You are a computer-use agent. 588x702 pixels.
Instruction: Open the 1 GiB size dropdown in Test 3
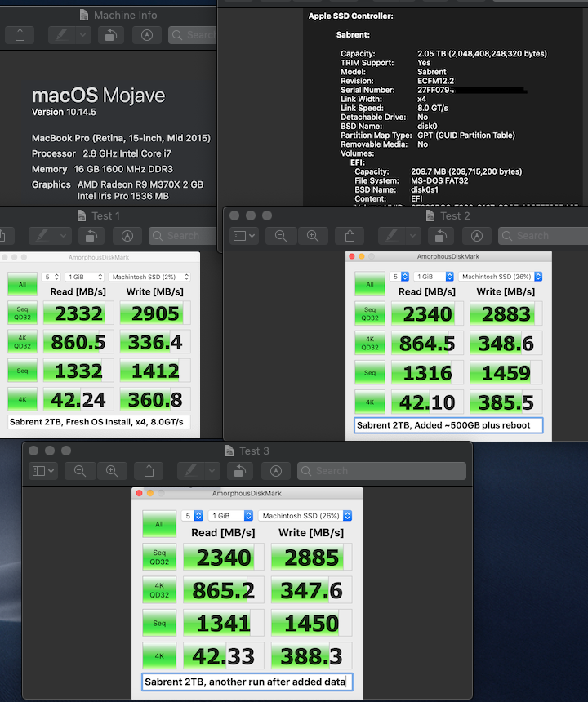coord(230,516)
